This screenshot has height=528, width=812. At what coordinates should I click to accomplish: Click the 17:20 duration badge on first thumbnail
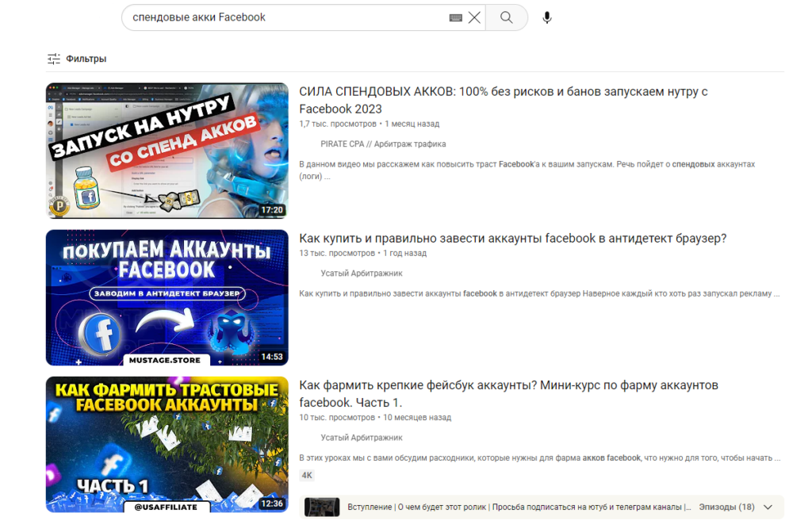[x=272, y=209]
